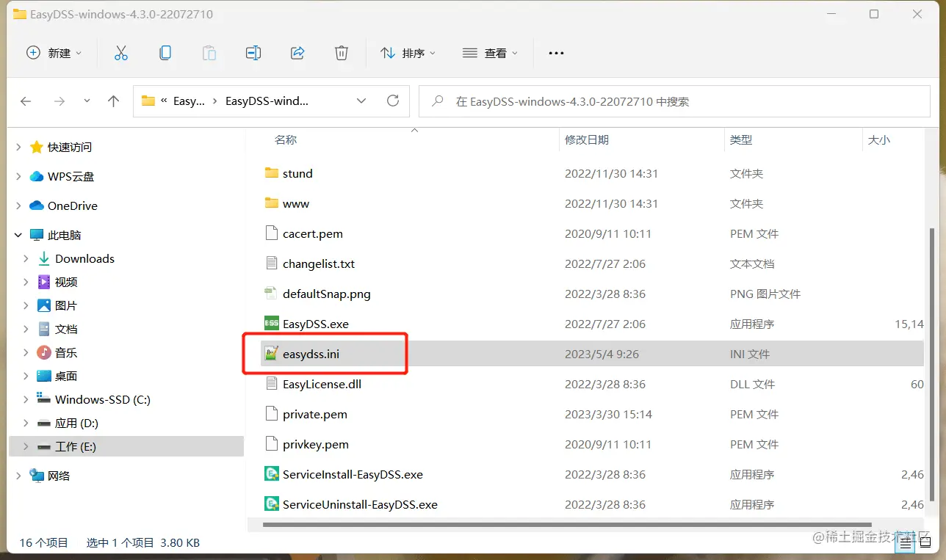Open the 排序 (Sort) dropdown
Screen dimensions: 946x560
click(408, 53)
